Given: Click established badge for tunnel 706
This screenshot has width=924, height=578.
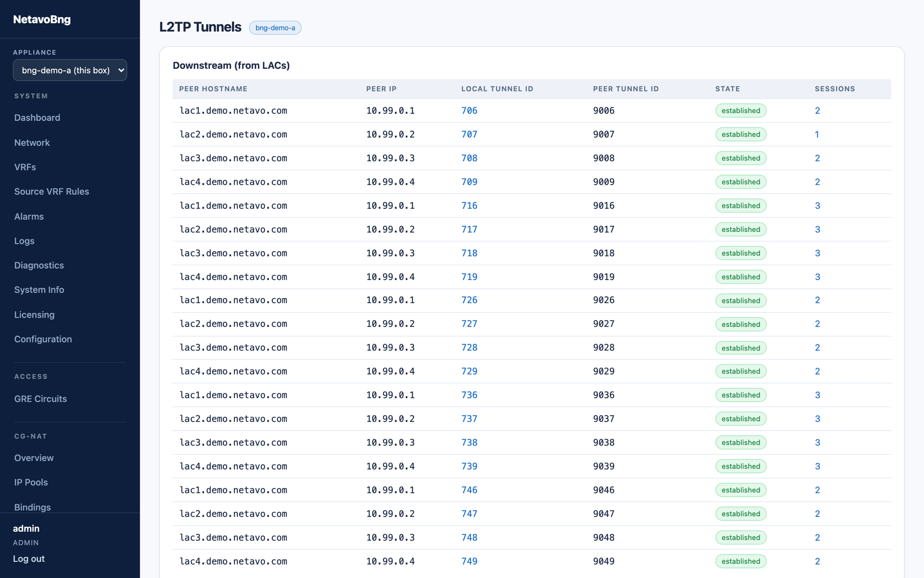Looking at the screenshot, I should click(x=741, y=110).
